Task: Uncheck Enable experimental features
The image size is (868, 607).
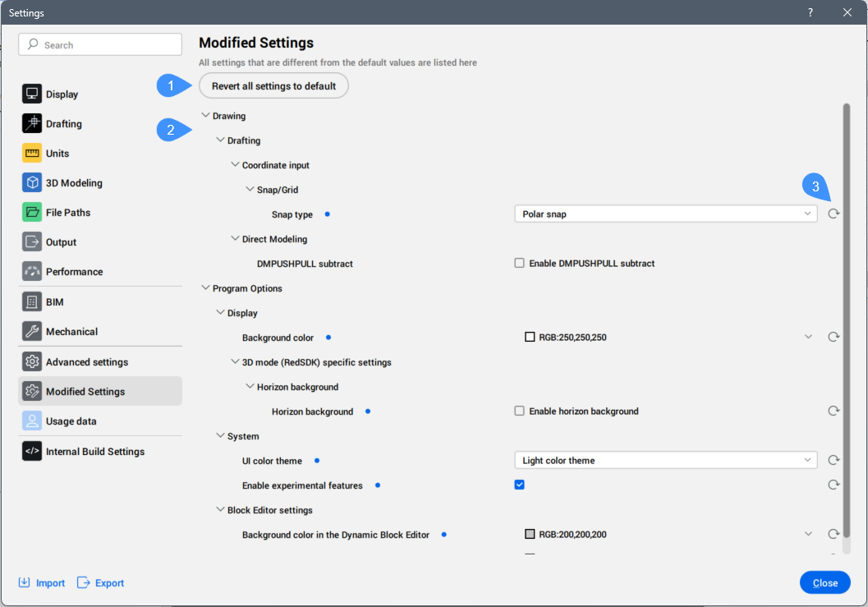Action: pos(519,485)
